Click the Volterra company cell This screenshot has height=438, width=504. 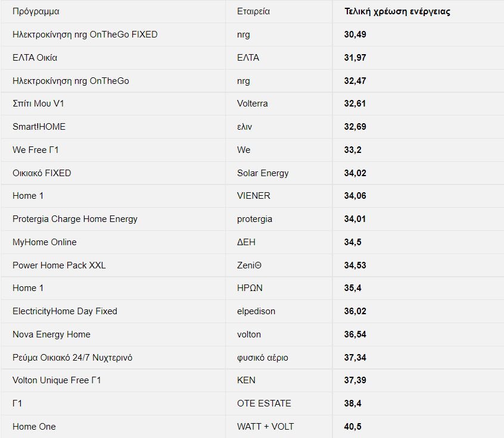click(x=252, y=104)
